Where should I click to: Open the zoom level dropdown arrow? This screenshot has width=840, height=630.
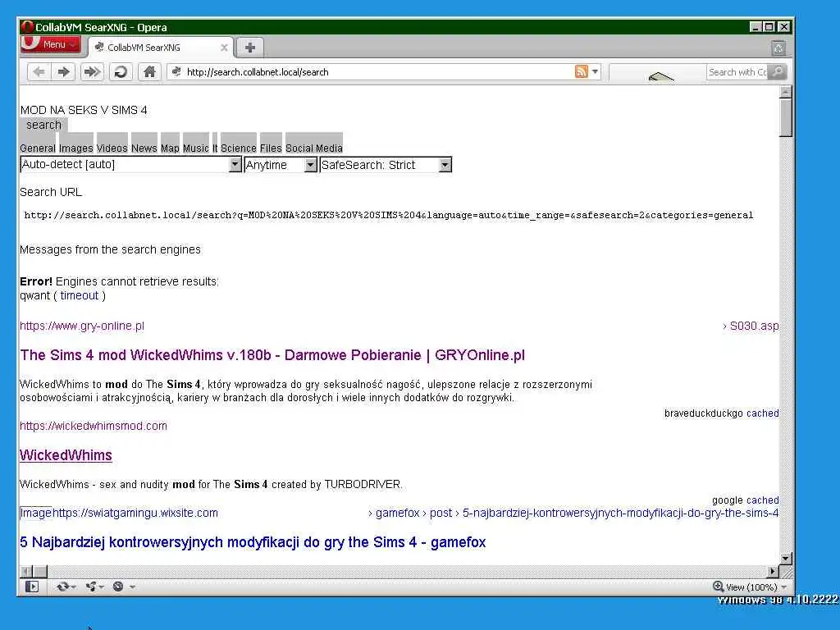click(x=784, y=587)
